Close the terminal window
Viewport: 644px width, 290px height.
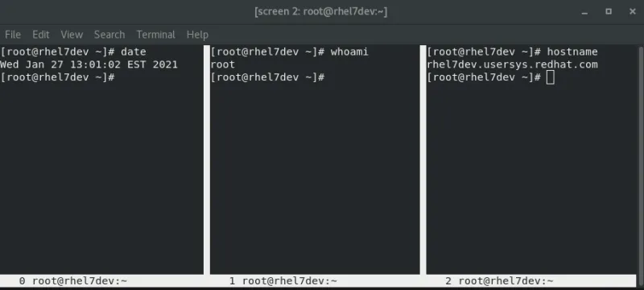pos(633,11)
